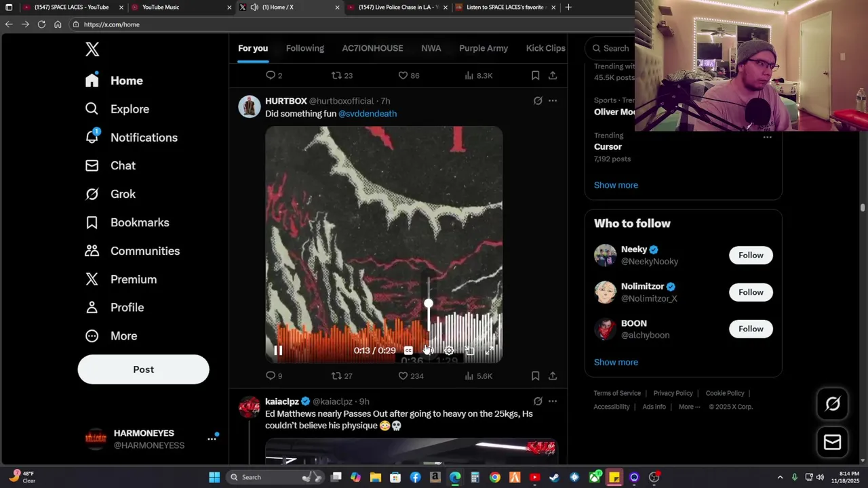Follow BOON

[751, 329]
